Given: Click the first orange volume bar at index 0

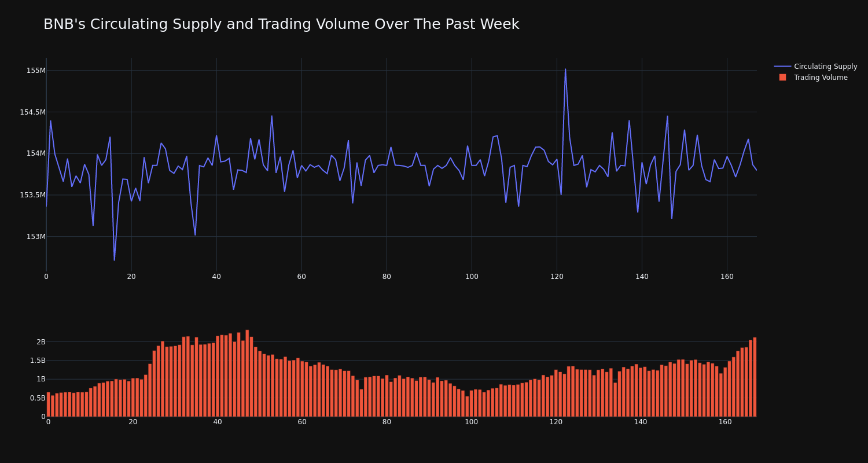Looking at the screenshot, I should pyautogui.click(x=48, y=405).
